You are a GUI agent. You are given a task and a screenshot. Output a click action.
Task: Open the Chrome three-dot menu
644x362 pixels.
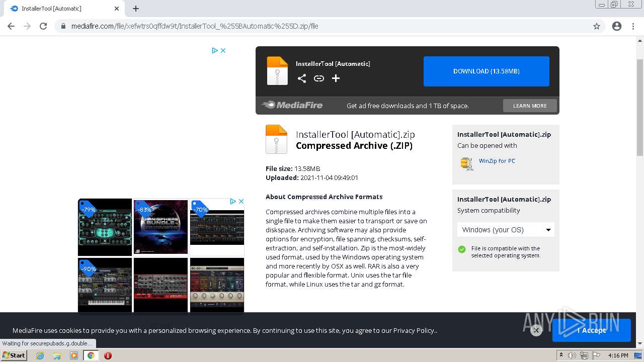pyautogui.click(x=633, y=26)
